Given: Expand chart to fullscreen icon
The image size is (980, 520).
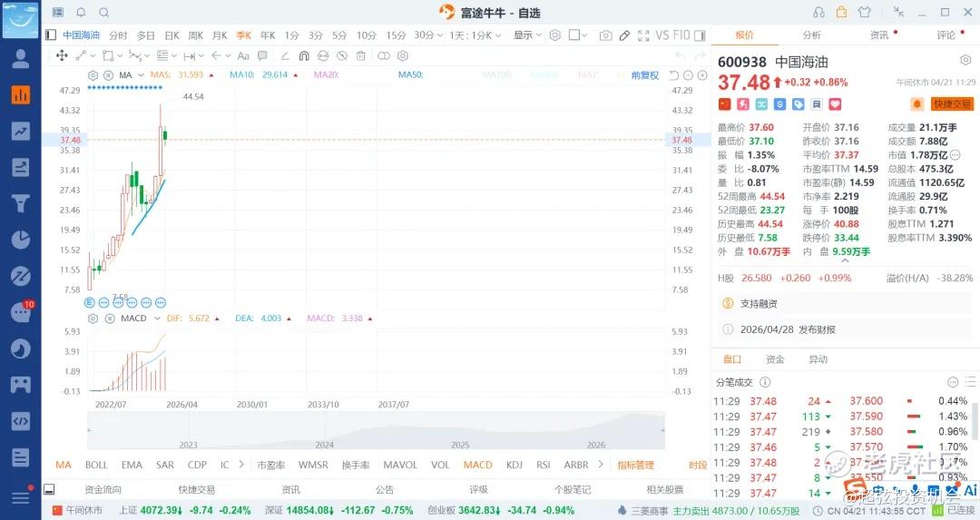Looking at the screenshot, I should coord(643,35).
